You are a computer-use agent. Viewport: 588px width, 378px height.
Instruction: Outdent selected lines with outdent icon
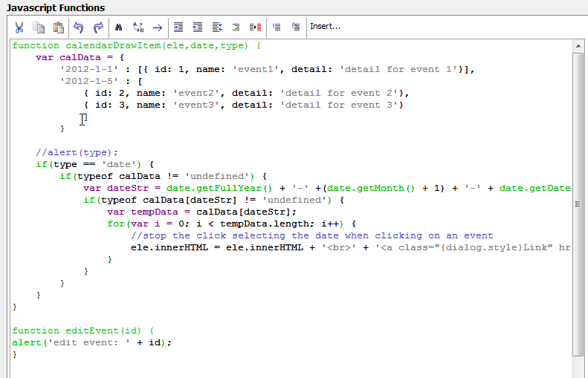pos(197,27)
